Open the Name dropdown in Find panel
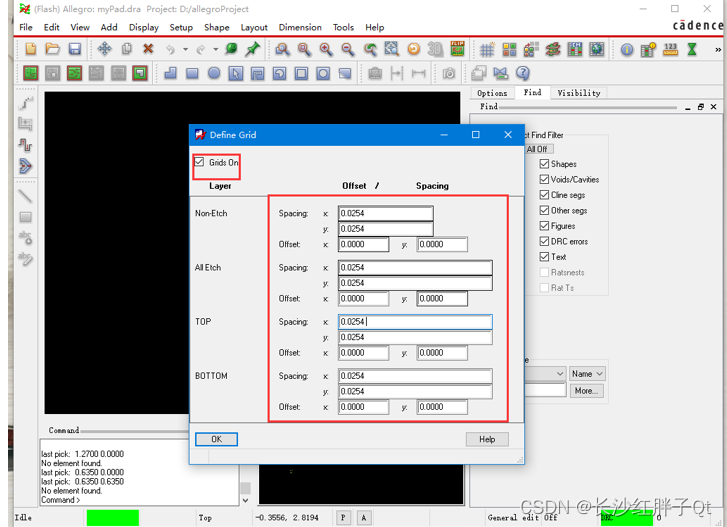The height and width of the screenshot is (527, 727). 587,374
